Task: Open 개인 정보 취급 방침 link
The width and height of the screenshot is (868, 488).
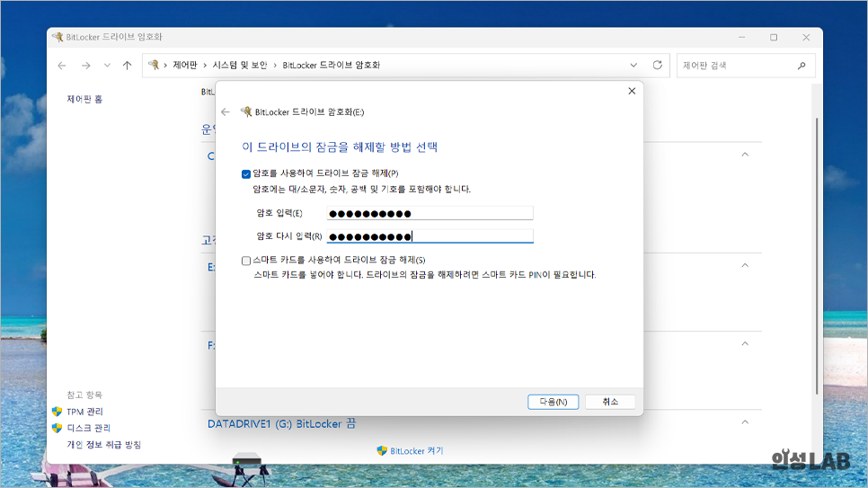Action: coord(104,445)
